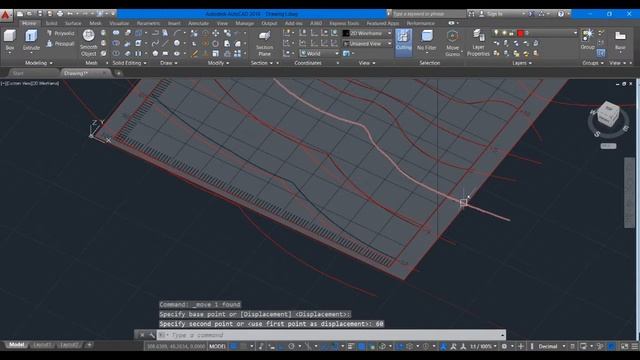
Task: Toggle the grid display in status bar
Action: (234, 346)
